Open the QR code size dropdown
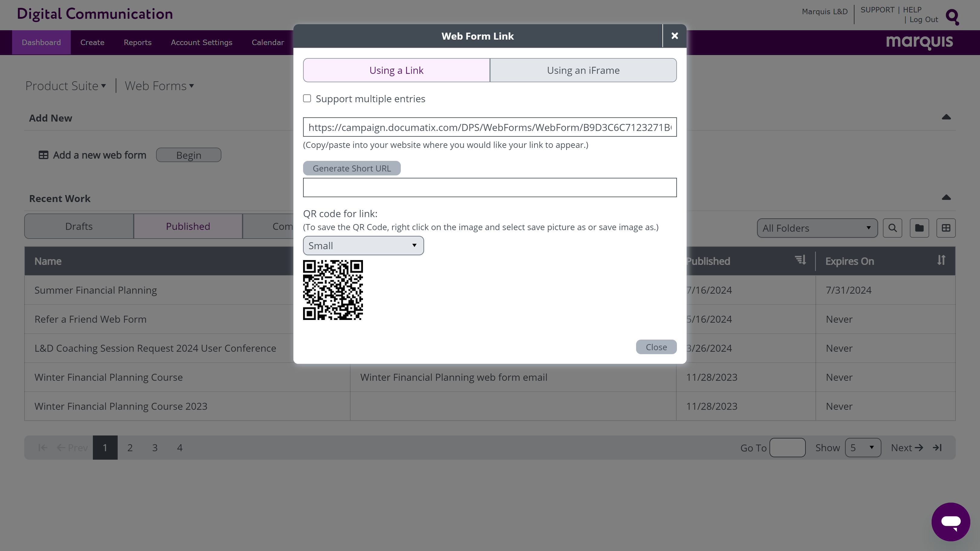The height and width of the screenshot is (551, 980). [x=363, y=246]
